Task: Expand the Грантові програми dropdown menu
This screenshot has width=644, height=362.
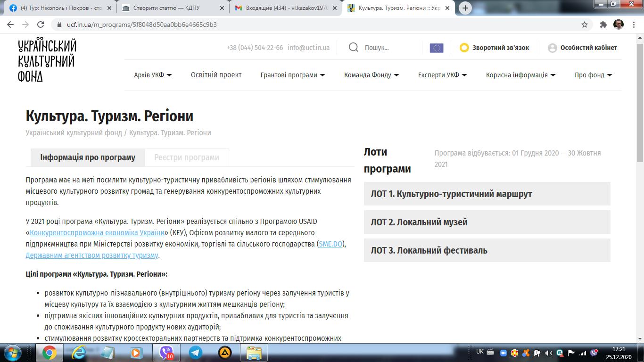Action: [292, 75]
